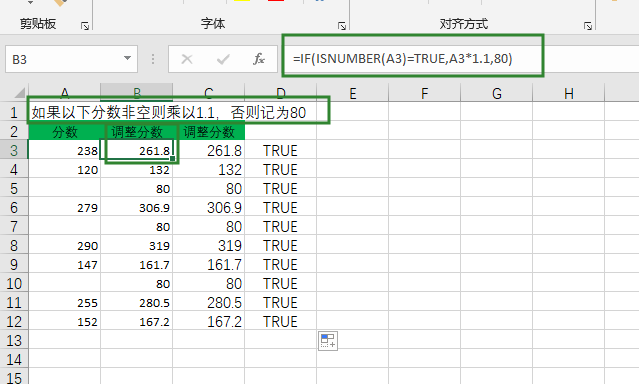Click the Select All corner triangle
The image size is (639, 384).
20,93
